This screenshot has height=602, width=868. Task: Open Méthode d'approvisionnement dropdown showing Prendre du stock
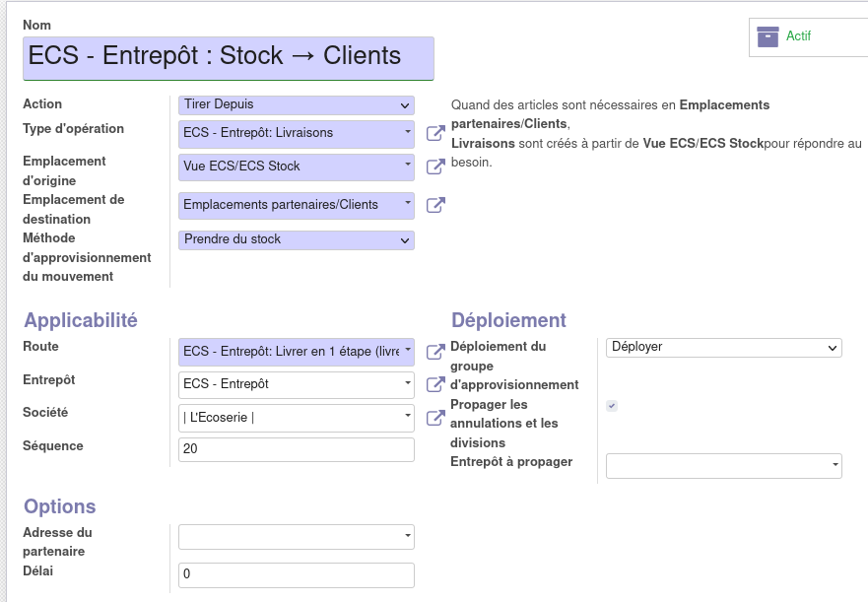pos(296,239)
